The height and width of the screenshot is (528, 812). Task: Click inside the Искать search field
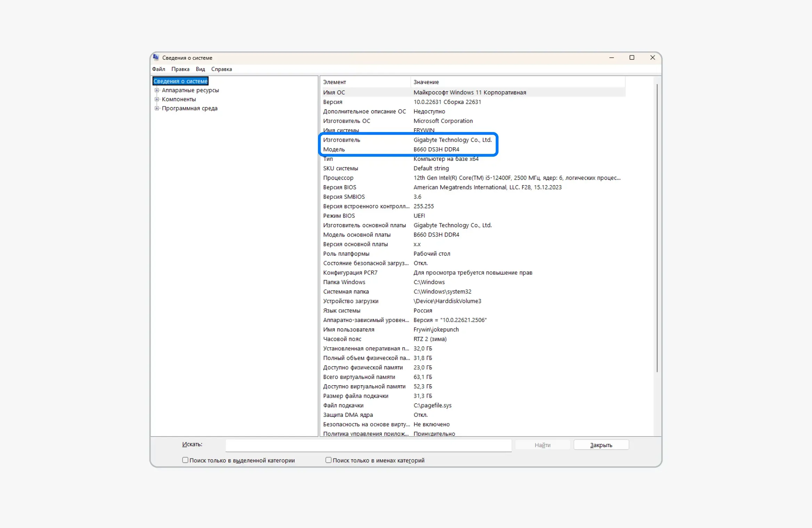click(368, 445)
